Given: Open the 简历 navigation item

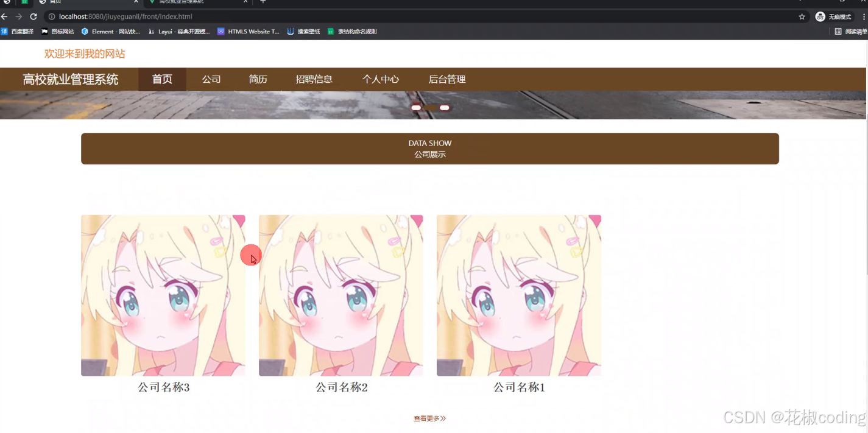Looking at the screenshot, I should (x=258, y=79).
